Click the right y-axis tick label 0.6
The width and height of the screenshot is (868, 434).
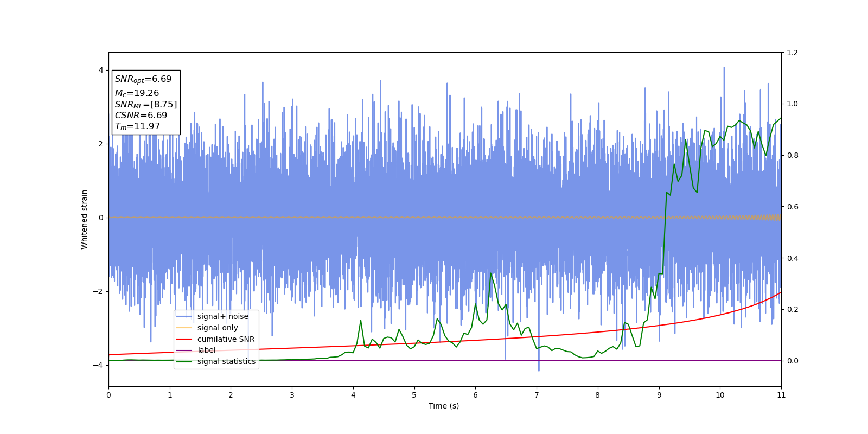pos(792,207)
